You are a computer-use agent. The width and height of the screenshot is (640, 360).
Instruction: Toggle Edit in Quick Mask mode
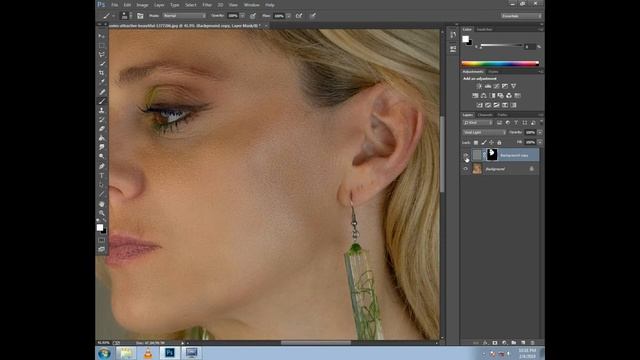102,240
